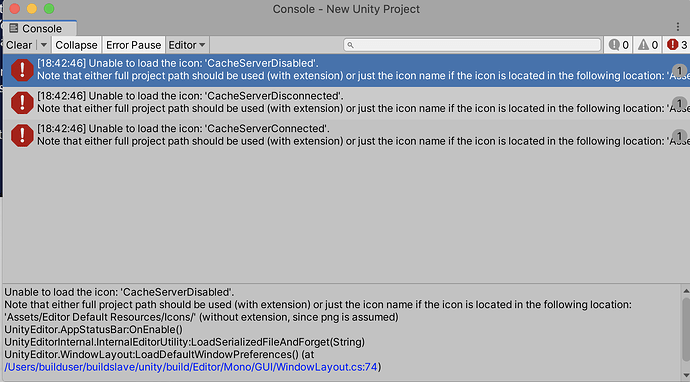Click the error icon of CacheServerDisconnected message
The image size is (690, 382).
coord(22,103)
